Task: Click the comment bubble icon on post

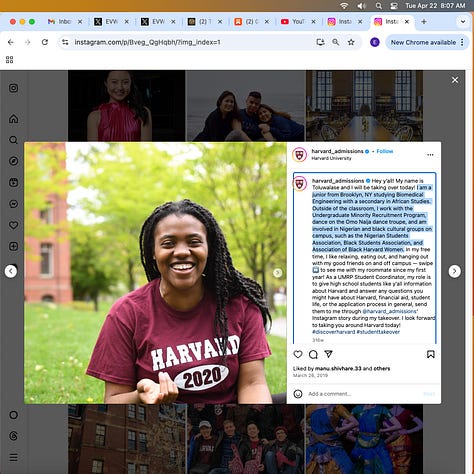Action: pos(313,354)
